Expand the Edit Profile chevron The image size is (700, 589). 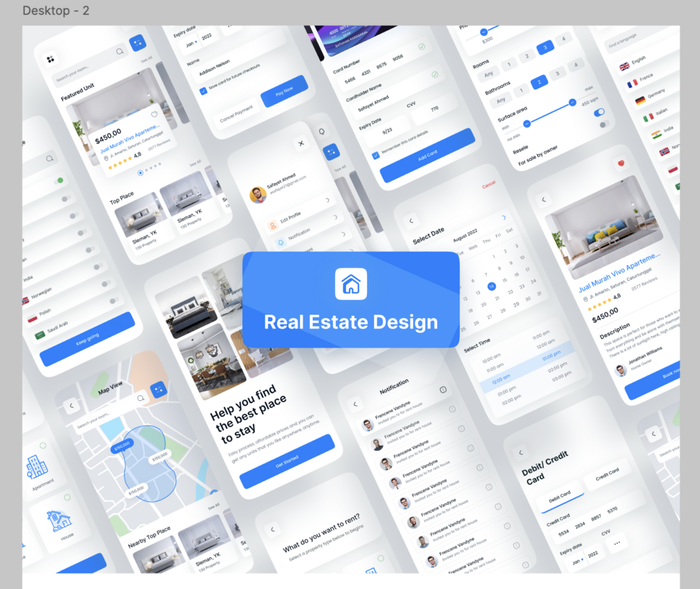coord(327,201)
